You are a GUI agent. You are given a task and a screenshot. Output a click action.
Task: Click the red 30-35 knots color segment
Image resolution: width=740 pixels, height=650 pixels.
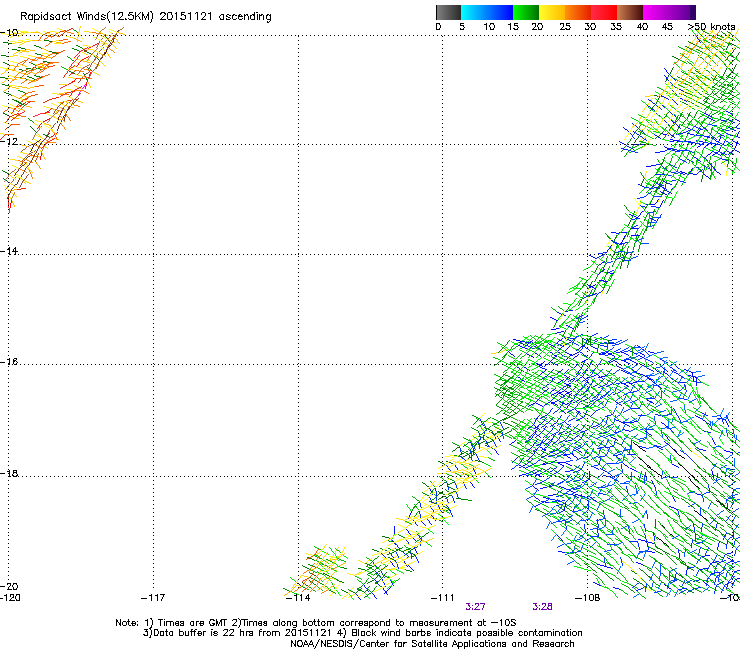[604, 12]
